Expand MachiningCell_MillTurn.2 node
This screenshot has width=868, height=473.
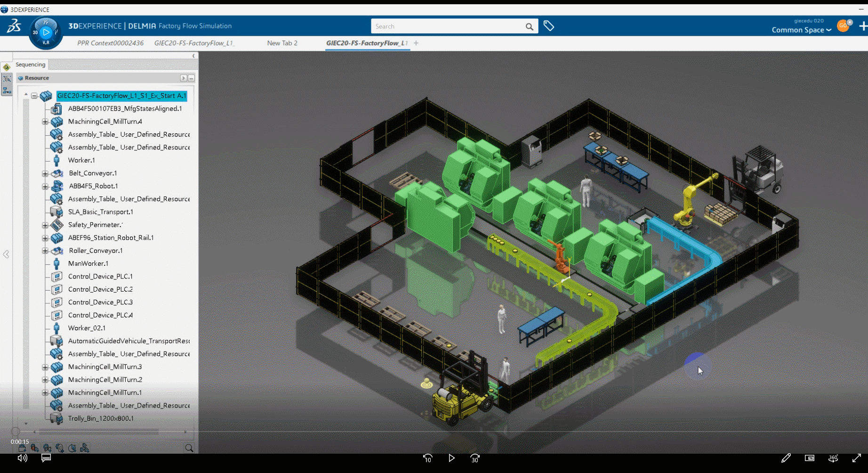tap(45, 380)
